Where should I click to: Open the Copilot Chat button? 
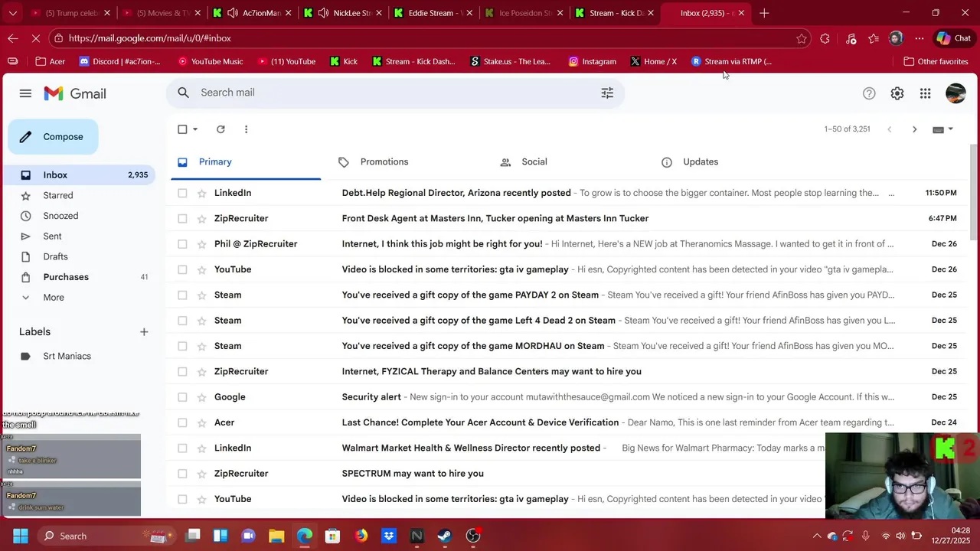click(x=954, y=38)
